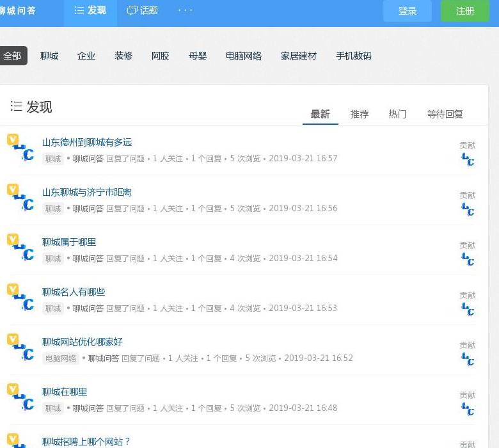
Task: Open question 聊城在哪里
Action: pos(64,392)
